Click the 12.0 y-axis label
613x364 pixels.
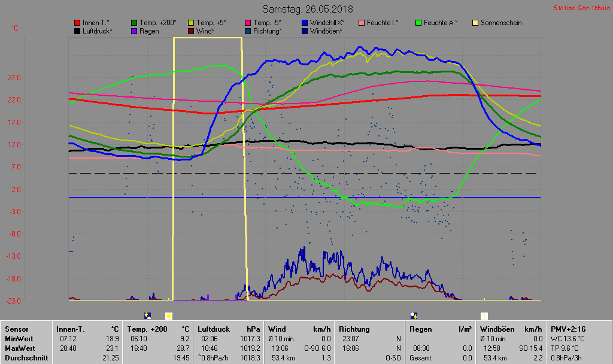click(x=14, y=145)
